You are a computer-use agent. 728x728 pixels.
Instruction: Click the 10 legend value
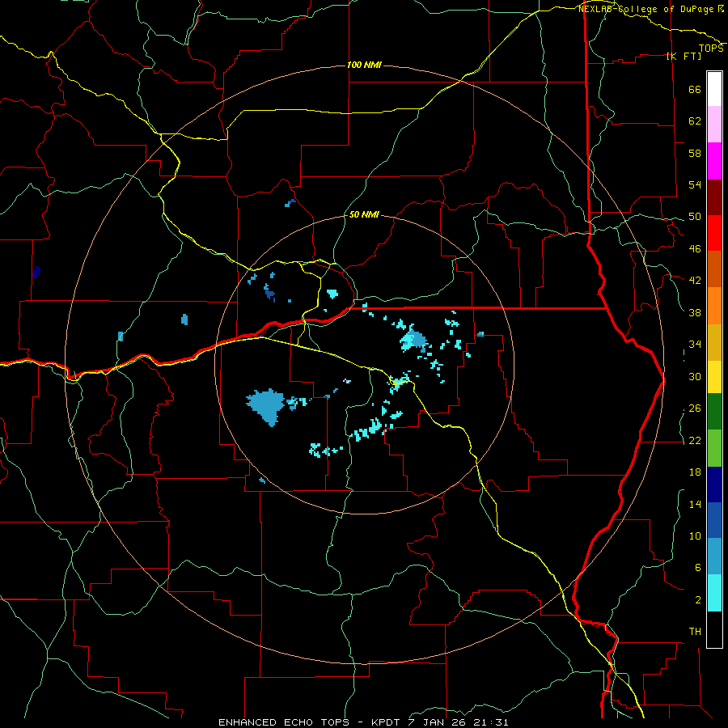point(695,536)
